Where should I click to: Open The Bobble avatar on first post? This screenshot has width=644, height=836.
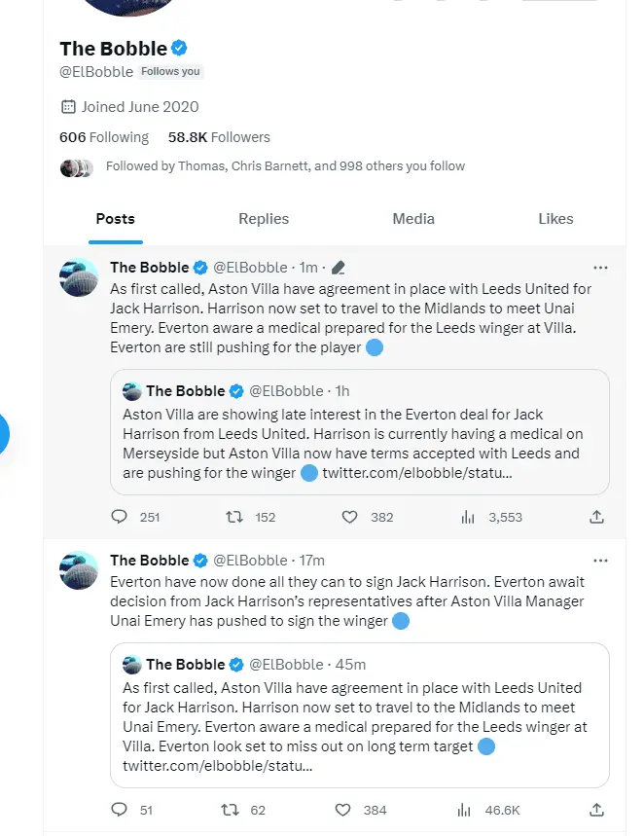pyautogui.click(x=80, y=277)
